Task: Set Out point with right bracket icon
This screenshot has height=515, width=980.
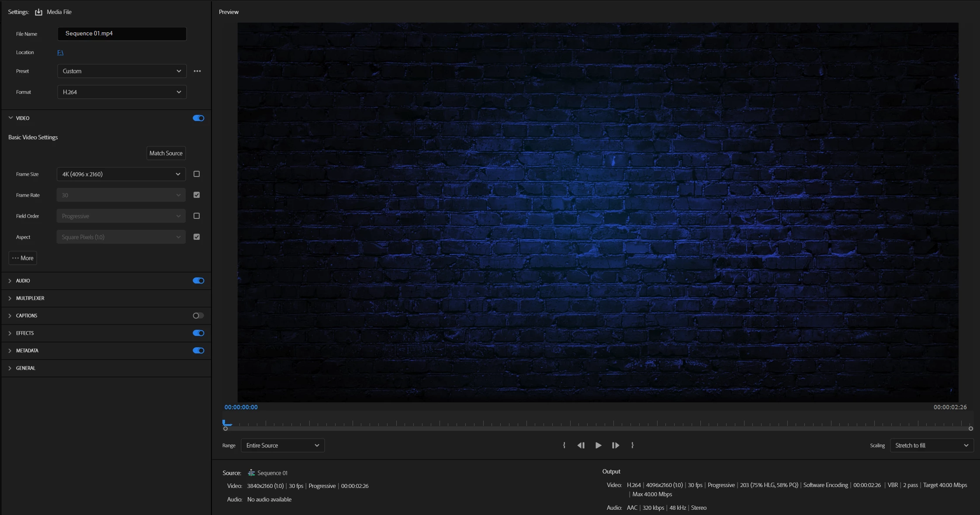Action: tap(632, 446)
